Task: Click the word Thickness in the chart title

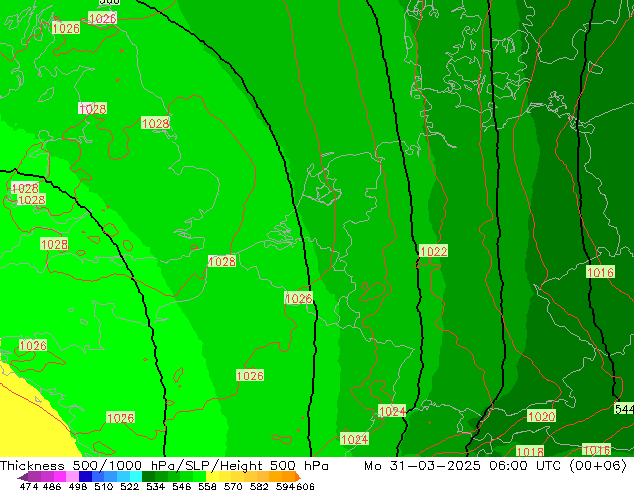Action: coord(32,466)
